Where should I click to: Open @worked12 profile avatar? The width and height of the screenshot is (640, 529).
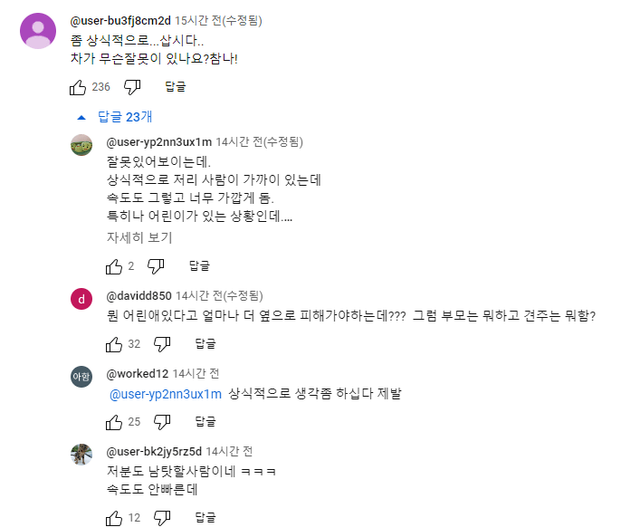point(82,376)
